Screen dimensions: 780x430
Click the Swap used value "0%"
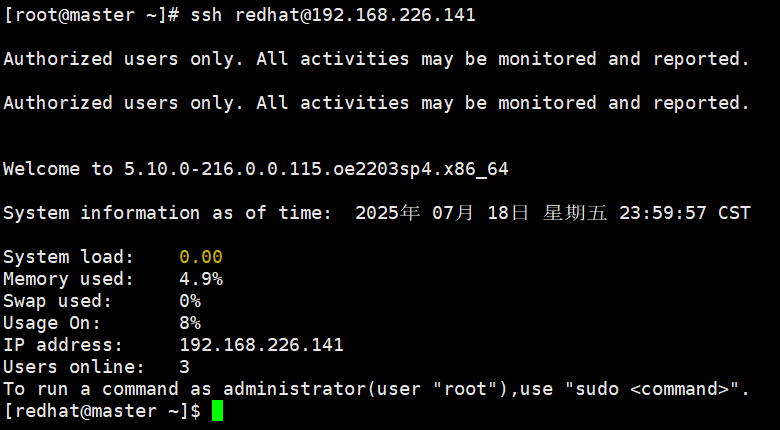point(190,301)
